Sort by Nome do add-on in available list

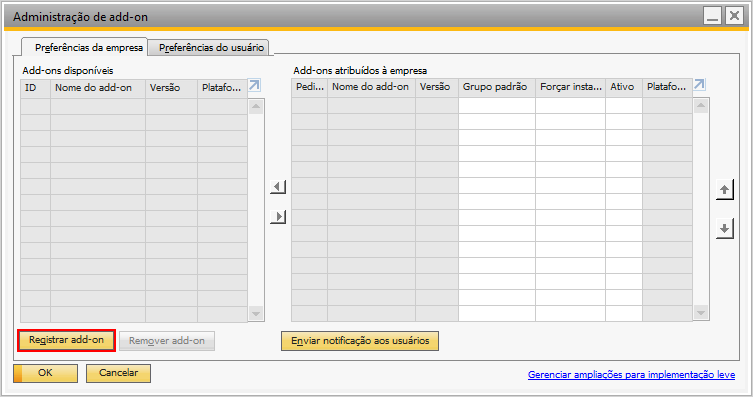(x=98, y=88)
